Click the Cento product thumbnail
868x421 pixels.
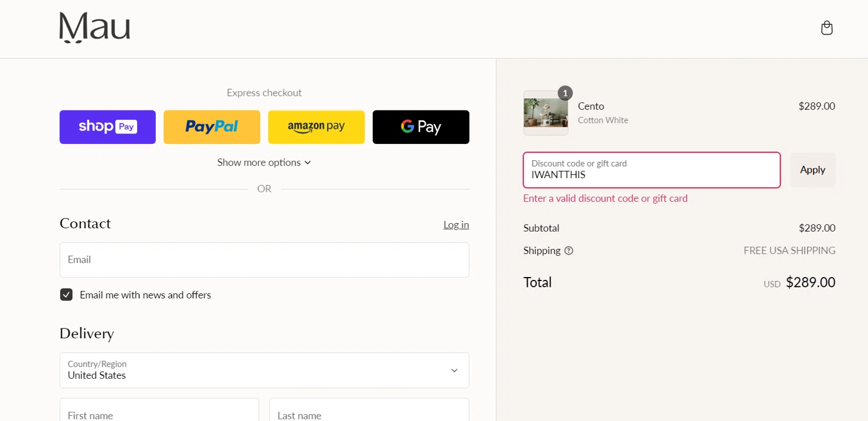[x=546, y=113]
